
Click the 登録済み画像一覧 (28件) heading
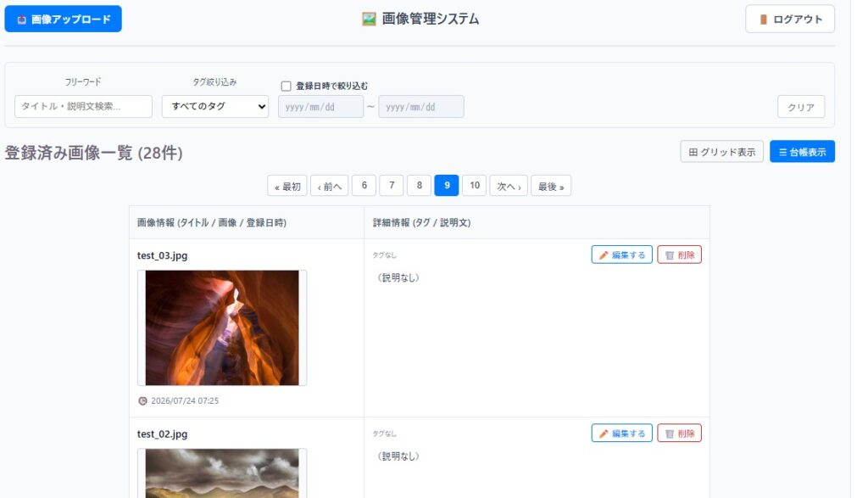click(93, 153)
